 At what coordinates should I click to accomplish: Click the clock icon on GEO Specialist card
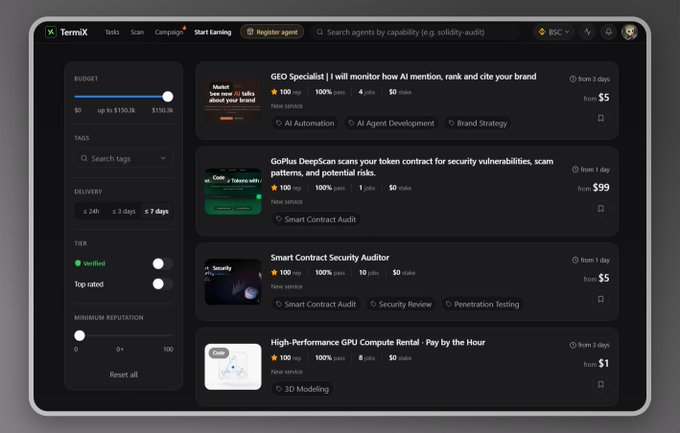(573, 79)
